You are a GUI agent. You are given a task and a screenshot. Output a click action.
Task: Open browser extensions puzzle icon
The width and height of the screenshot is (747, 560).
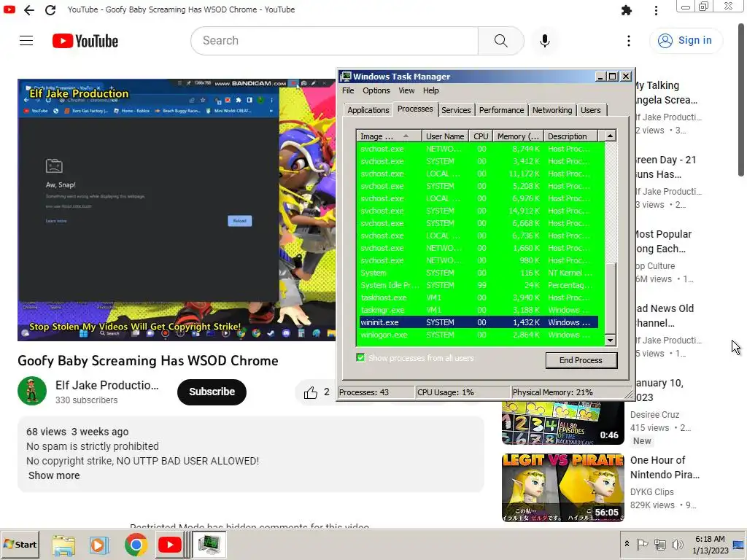[x=627, y=10]
